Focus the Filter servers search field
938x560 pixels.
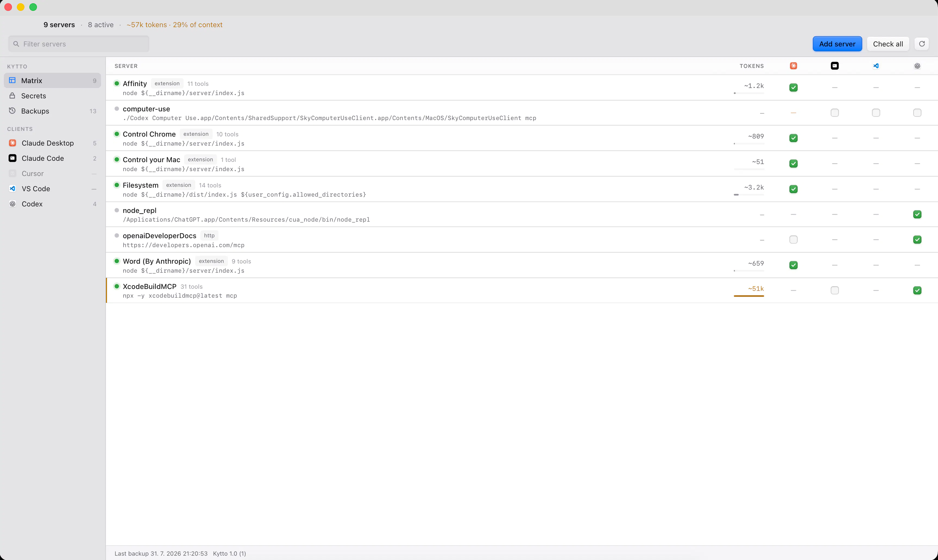[78, 44]
